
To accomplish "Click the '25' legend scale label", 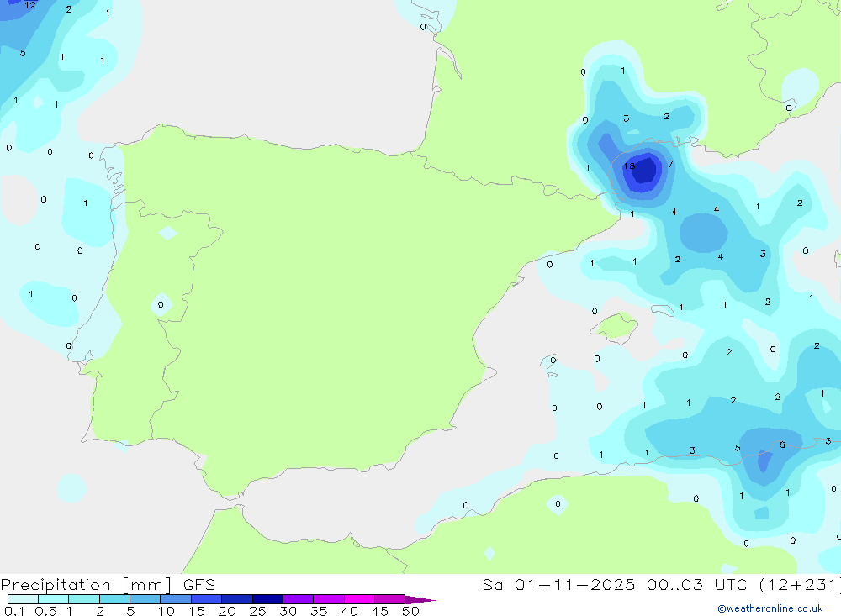I will pos(258,611).
